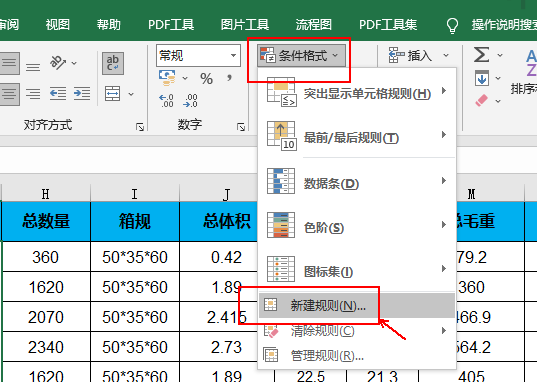
Task: Open 色阶(S) submenu
Action: click(x=357, y=226)
